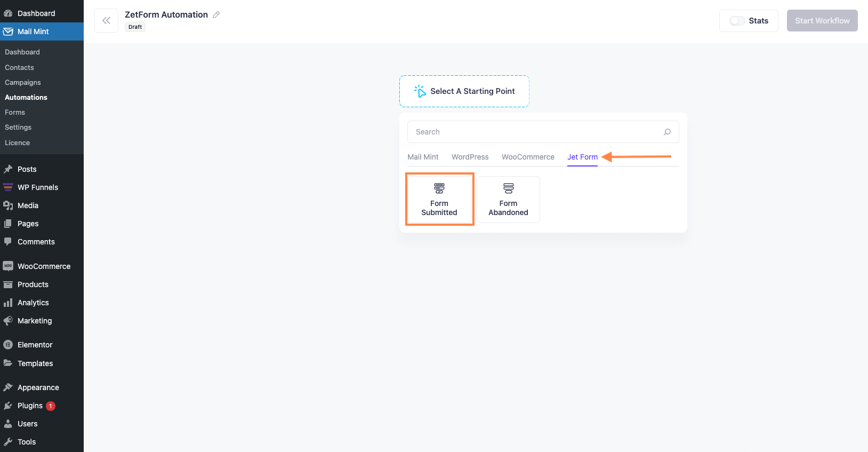Switch to the WordPress tab
Screen dimensions: 868x452
click(470, 157)
